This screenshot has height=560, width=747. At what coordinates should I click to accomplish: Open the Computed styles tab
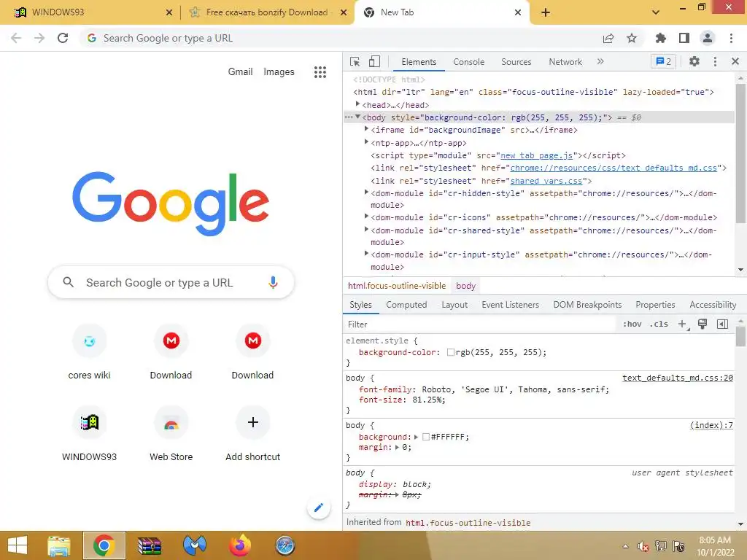coord(406,305)
